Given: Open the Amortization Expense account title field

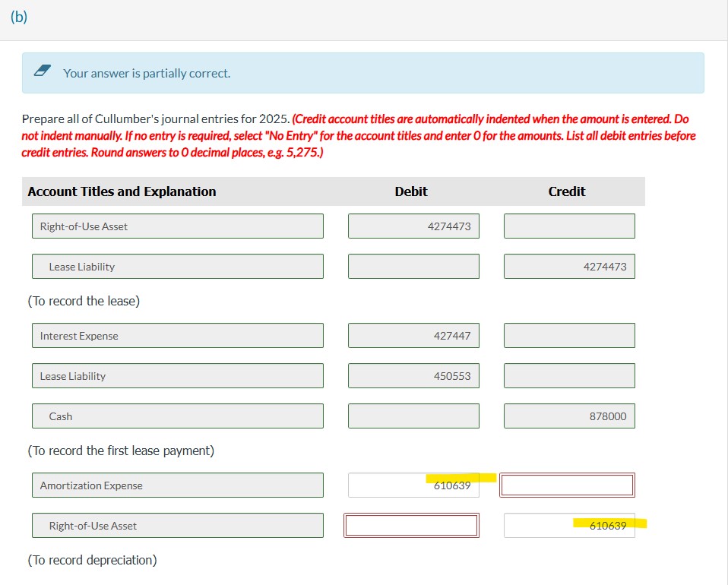Looking at the screenshot, I should [178, 485].
